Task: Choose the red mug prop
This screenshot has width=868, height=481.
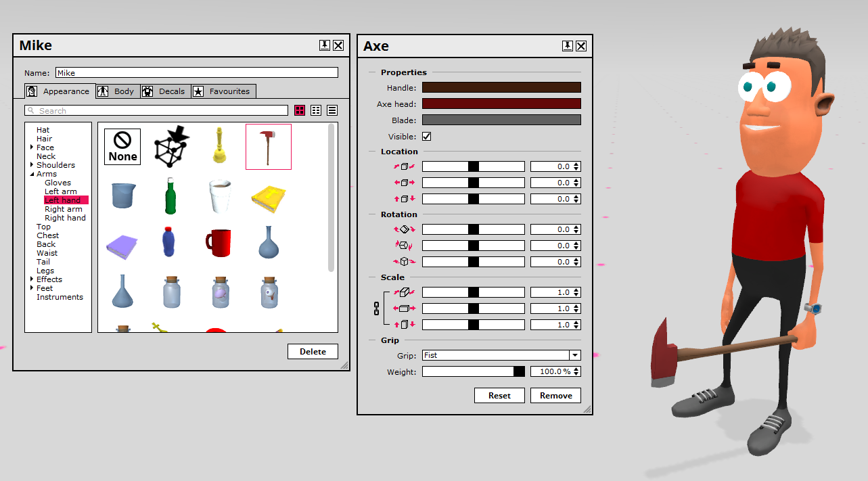Action: [x=219, y=242]
